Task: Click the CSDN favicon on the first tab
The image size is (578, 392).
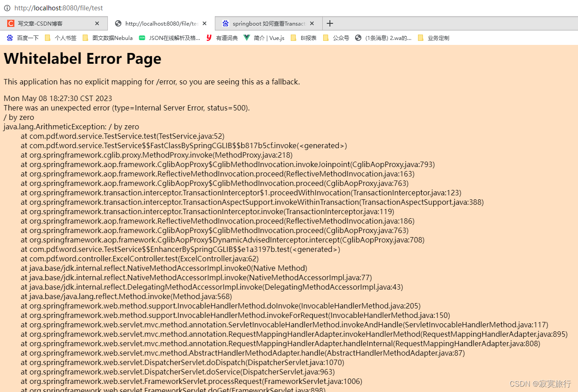Action: click(11, 23)
